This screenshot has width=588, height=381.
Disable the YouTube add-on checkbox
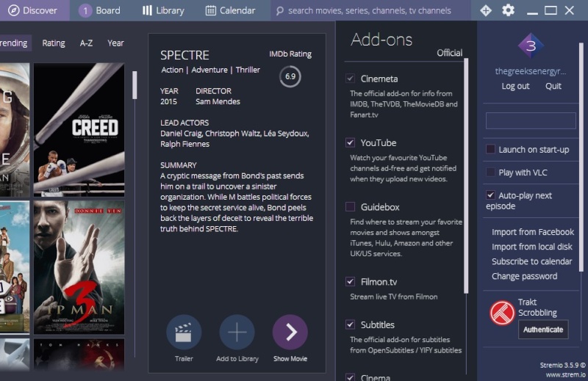[351, 142]
